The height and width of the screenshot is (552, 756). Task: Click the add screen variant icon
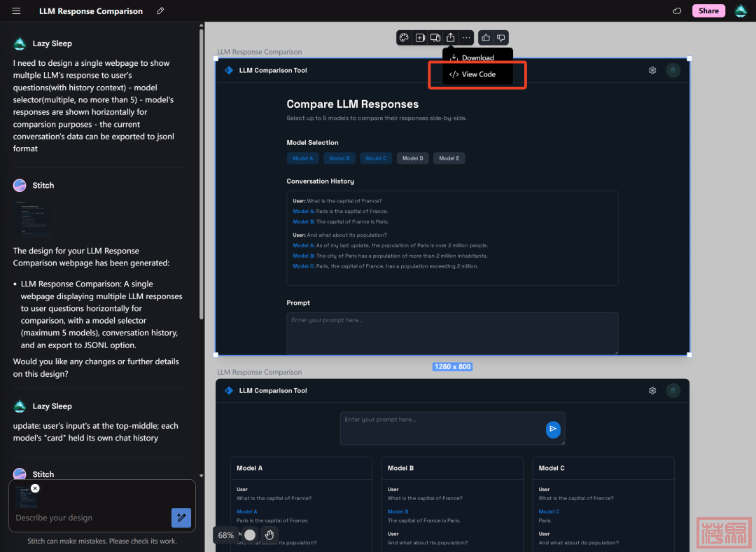420,38
